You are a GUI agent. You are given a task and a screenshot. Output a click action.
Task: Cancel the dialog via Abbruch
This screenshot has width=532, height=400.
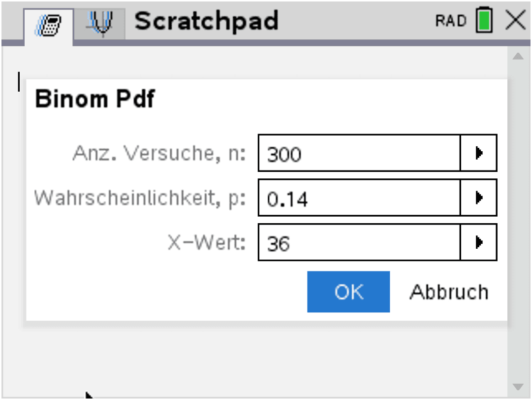click(448, 292)
